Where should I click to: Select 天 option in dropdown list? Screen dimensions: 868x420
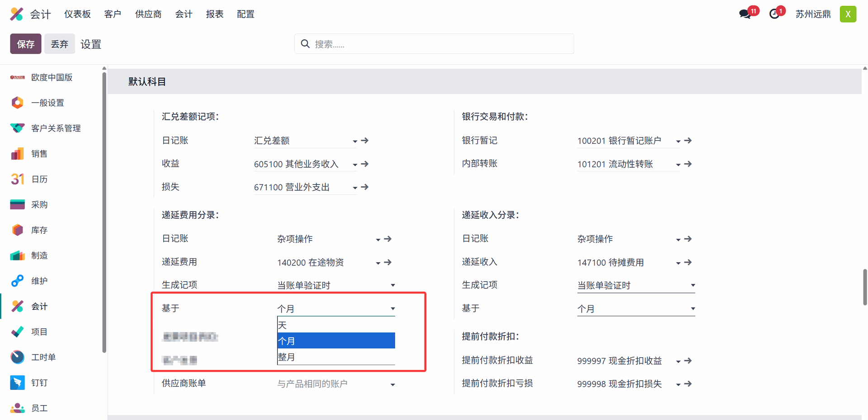click(x=335, y=325)
